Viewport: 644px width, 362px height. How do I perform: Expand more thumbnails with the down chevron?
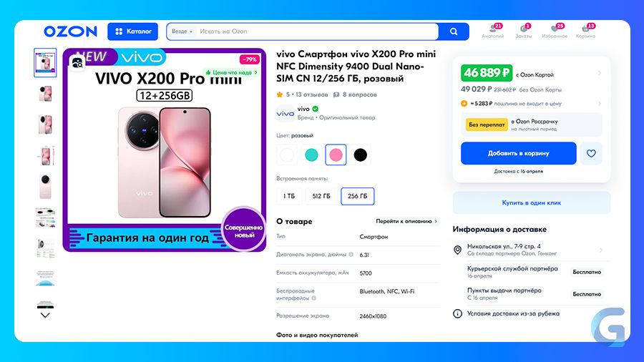pos(45,315)
